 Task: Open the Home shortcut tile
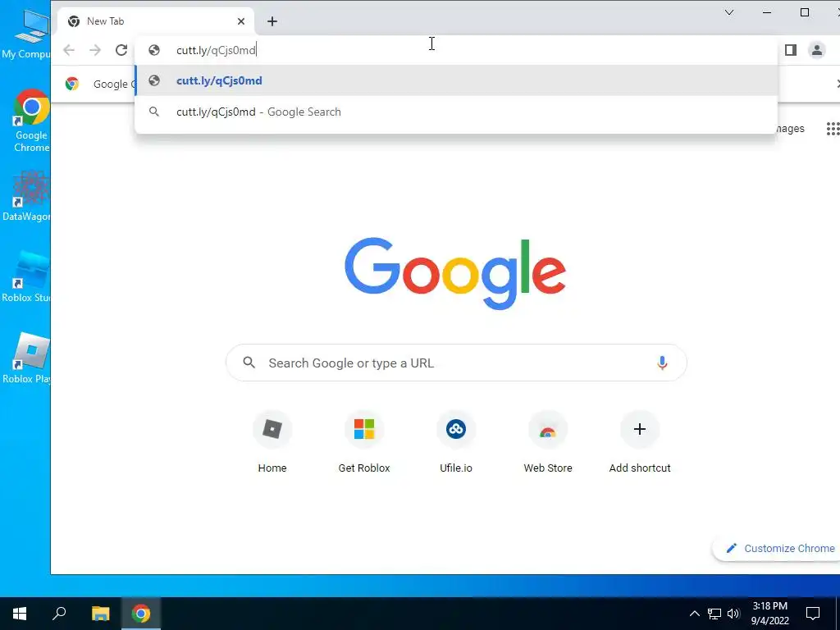pos(272,442)
